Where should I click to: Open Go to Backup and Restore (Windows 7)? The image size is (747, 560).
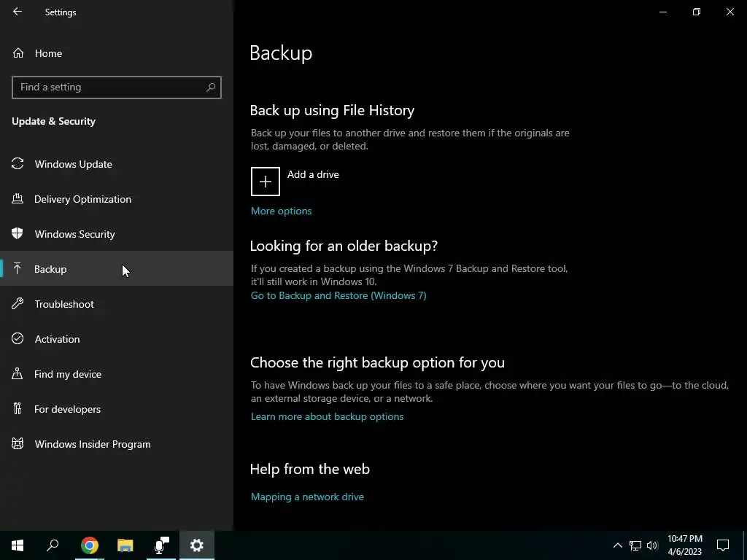click(338, 296)
